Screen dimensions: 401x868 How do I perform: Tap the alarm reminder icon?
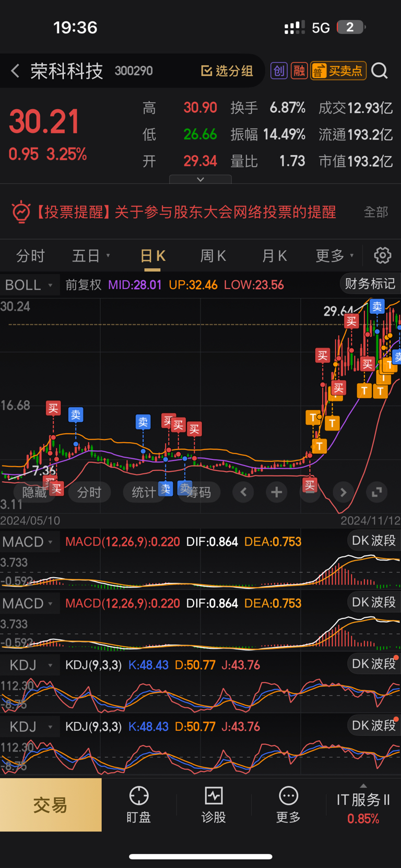pos(21,211)
